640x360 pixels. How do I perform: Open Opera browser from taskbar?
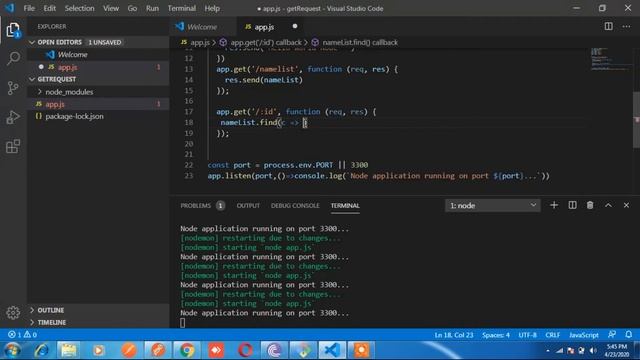click(x=245, y=350)
